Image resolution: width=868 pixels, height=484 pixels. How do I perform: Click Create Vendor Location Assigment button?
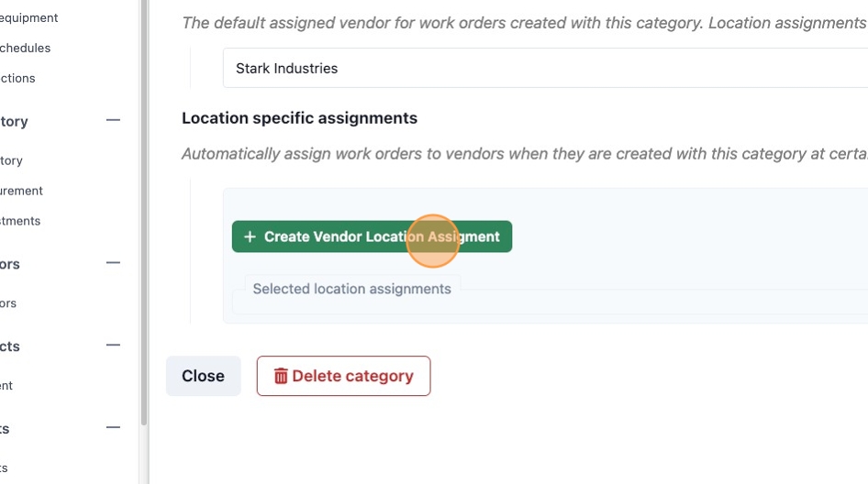(372, 236)
